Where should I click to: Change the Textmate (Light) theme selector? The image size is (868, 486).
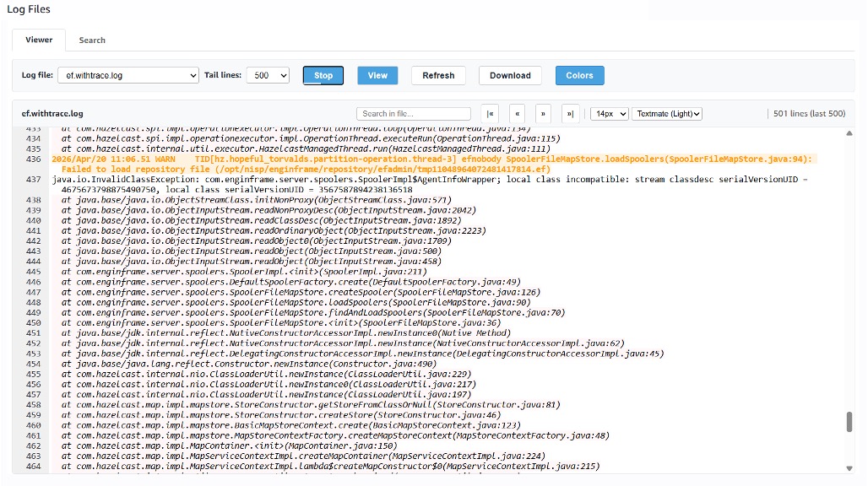(667, 114)
